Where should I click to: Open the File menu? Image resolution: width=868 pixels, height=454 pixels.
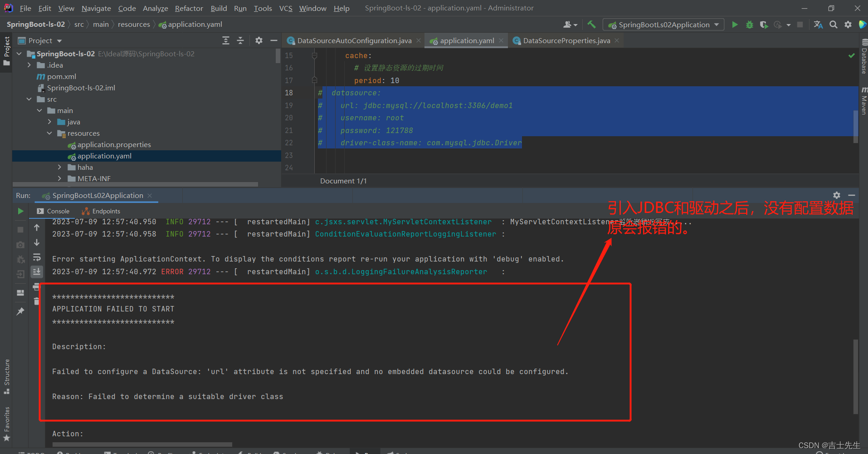point(25,8)
